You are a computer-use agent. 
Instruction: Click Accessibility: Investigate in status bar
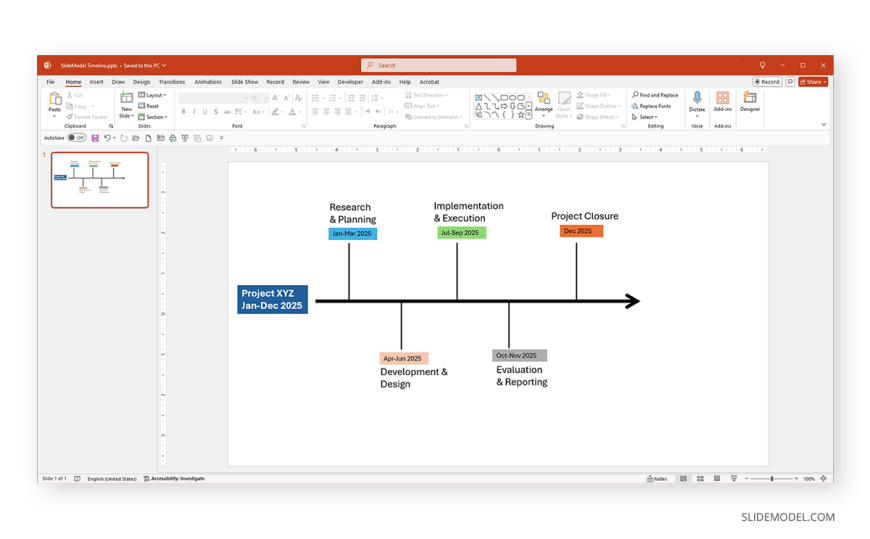[x=174, y=478]
